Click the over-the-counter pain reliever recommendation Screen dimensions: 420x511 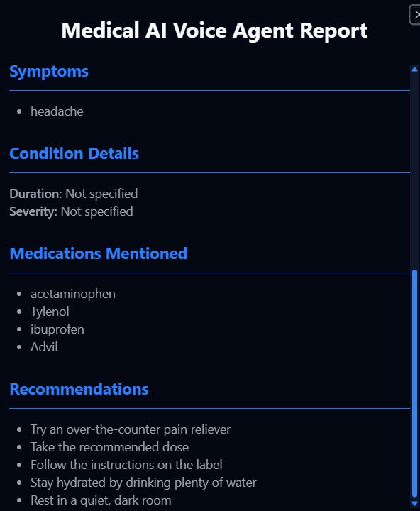tap(131, 429)
